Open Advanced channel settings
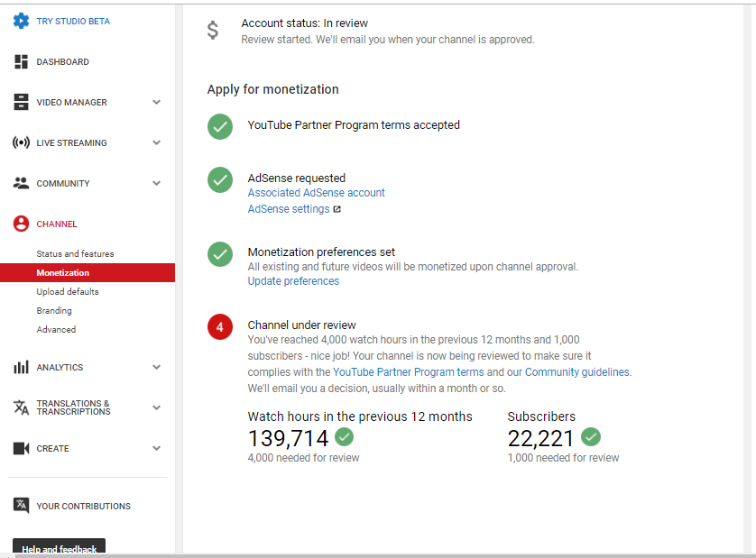Image resolution: width=756 pixels, height=558 pixels. pos(56,330)
